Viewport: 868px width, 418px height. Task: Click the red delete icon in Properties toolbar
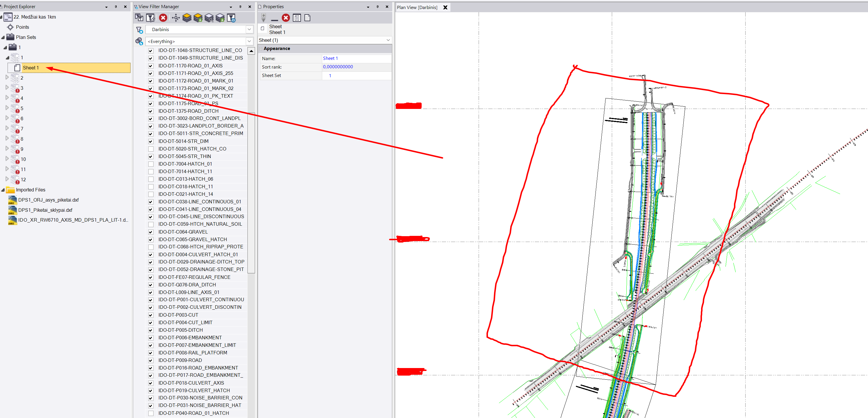point(286,18)
